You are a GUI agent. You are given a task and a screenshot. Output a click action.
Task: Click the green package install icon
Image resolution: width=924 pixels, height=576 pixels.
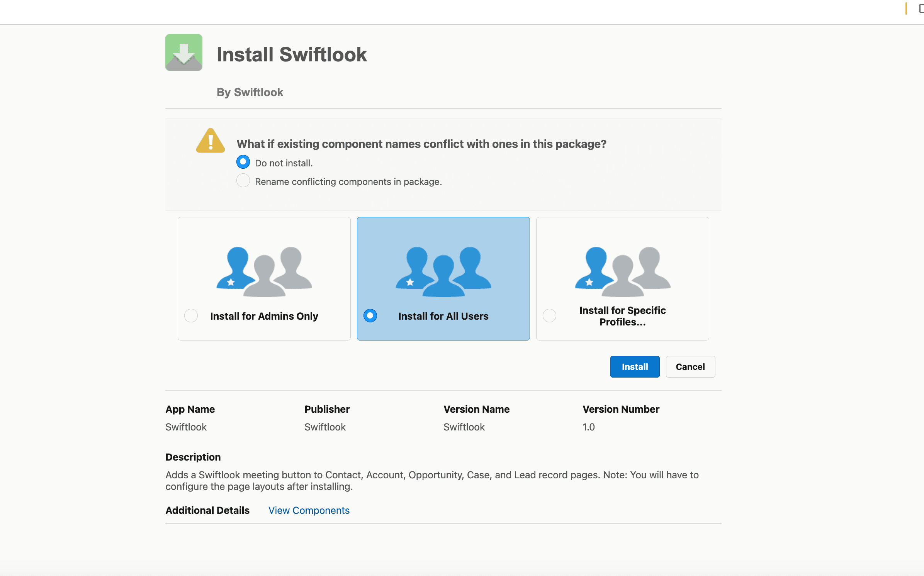pyautogui.click(x=184, y=53)
